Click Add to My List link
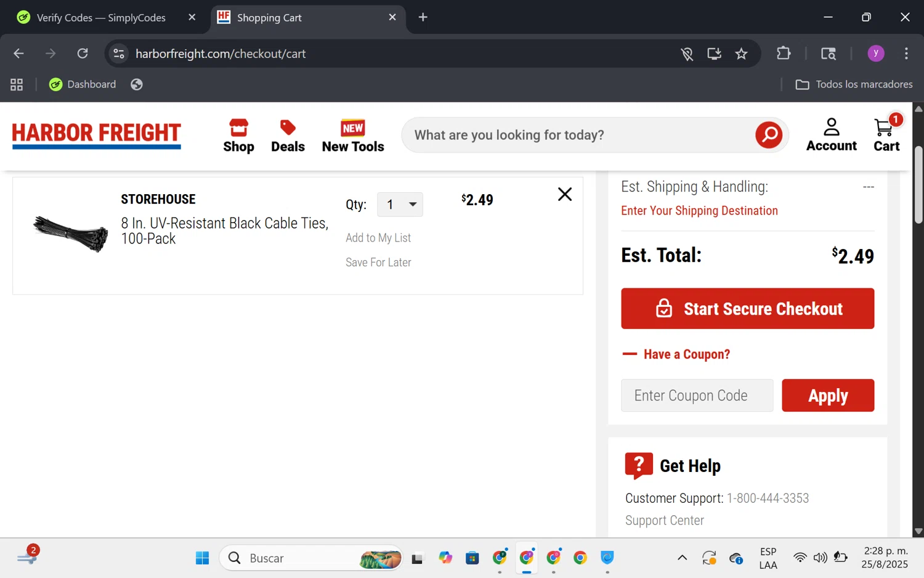 (378, 238)
